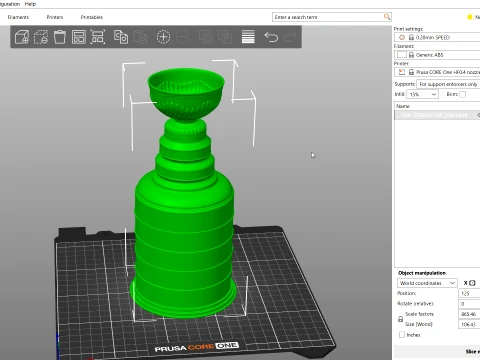Click the reset icon beside the X column
480x360 pixels.
tap(472, 283)
